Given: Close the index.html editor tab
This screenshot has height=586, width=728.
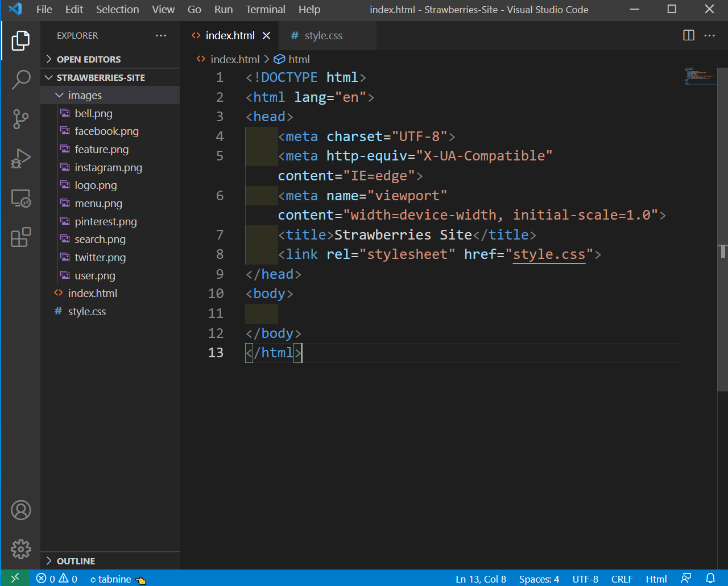Looking at the screenshot, I should 266,35.
